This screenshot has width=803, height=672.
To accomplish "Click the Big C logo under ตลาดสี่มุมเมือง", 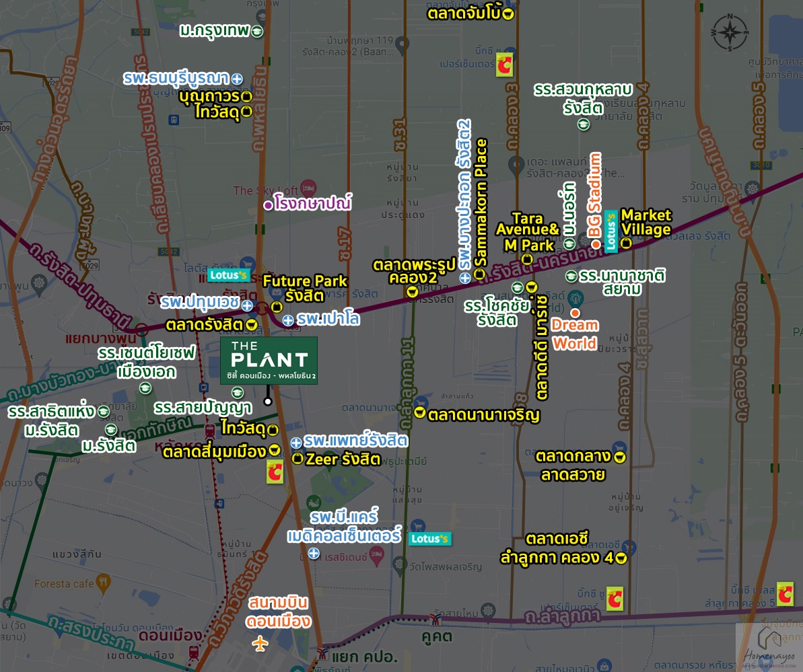I will (x=275, y=472).
